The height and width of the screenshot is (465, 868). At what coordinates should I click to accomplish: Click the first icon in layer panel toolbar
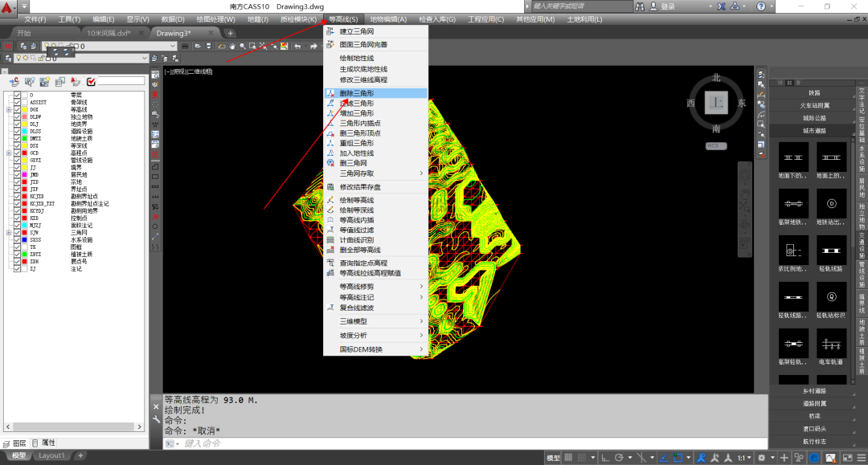14,82
